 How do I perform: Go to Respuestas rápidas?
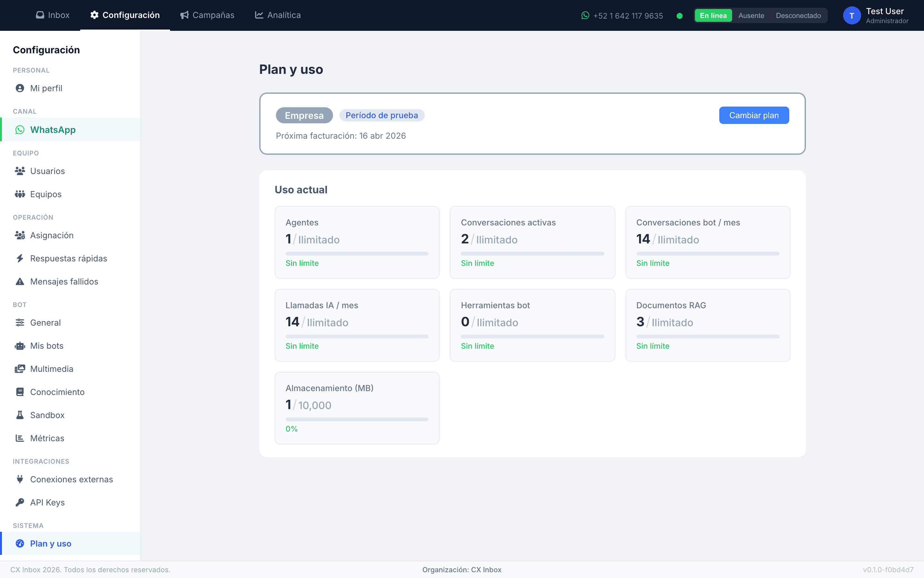click(x=70, y=258)
